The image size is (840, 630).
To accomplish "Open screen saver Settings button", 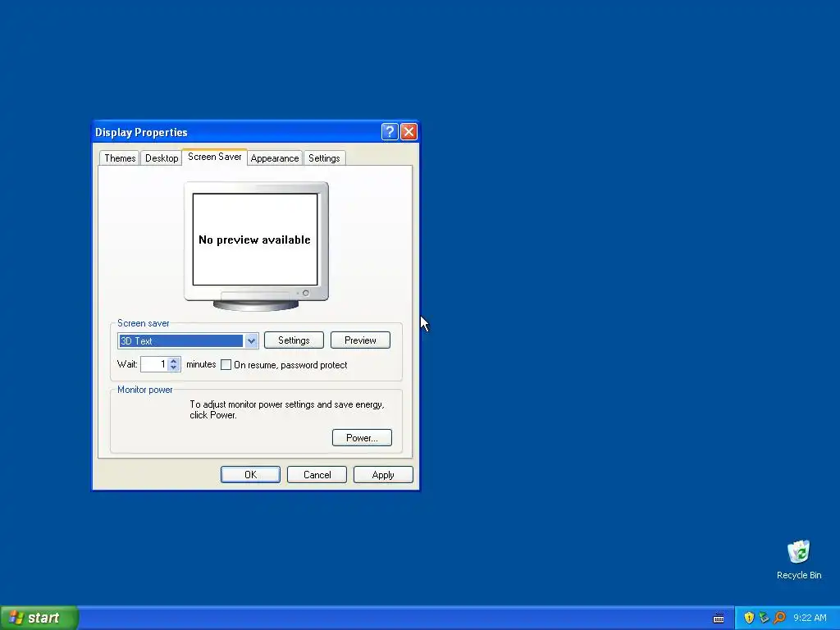I will tap(294, 340).
